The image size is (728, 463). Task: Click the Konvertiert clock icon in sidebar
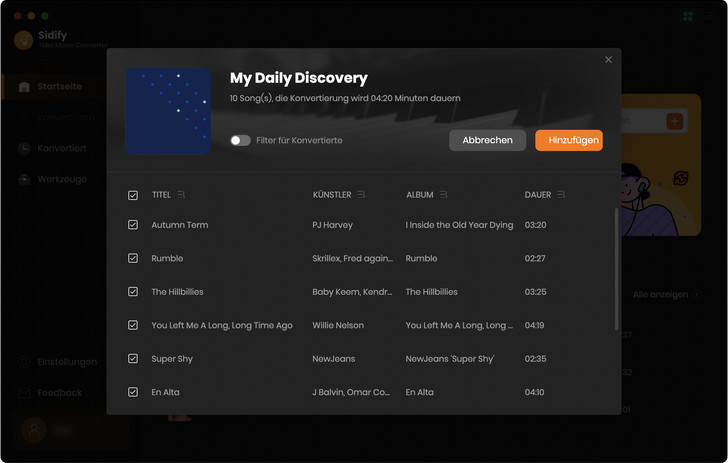pyautogui.click(x=24, y=148)
